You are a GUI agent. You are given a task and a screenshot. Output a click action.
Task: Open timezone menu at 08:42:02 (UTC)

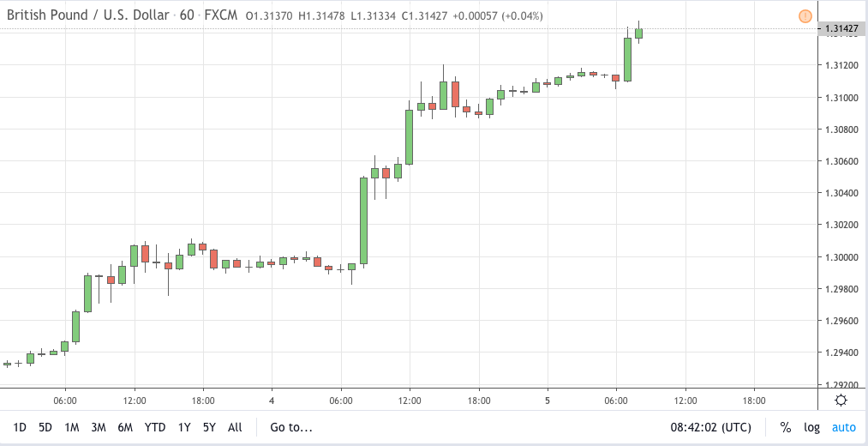pos(711,427)
